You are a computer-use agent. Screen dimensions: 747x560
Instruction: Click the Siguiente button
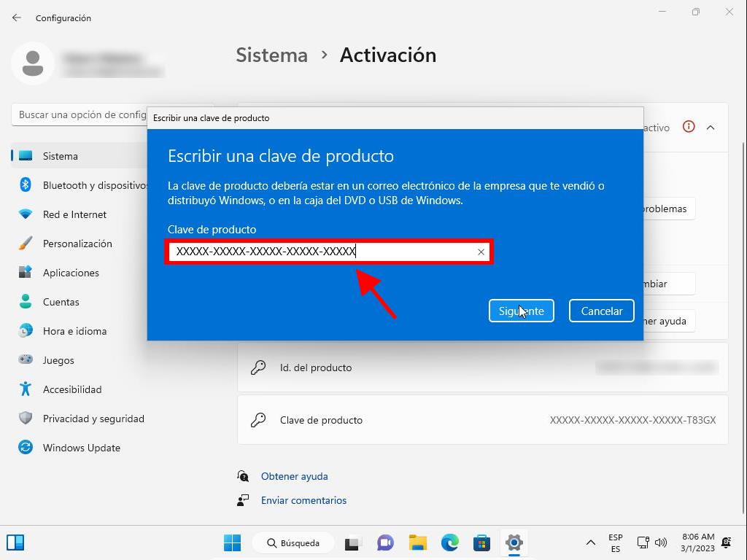[x=521, y=311]
